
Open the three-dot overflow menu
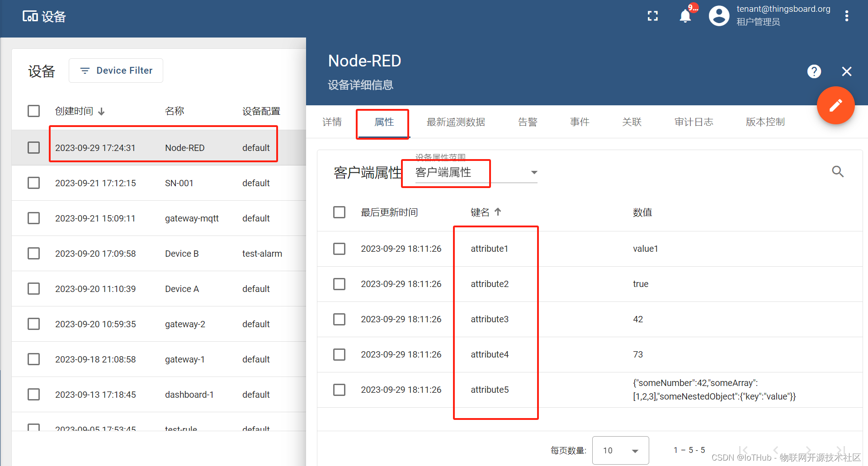coord(846,15)
